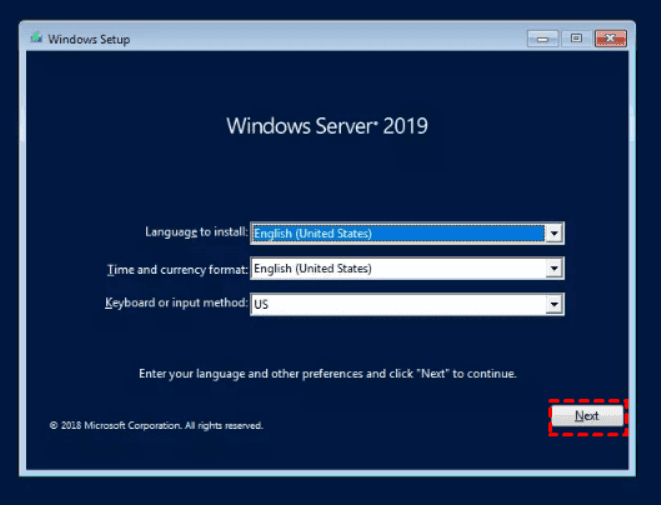The width and height of the screenshot is (661, 505).
Task: Click the 'Windows Server 2019' heading
Action: (327, 126)
